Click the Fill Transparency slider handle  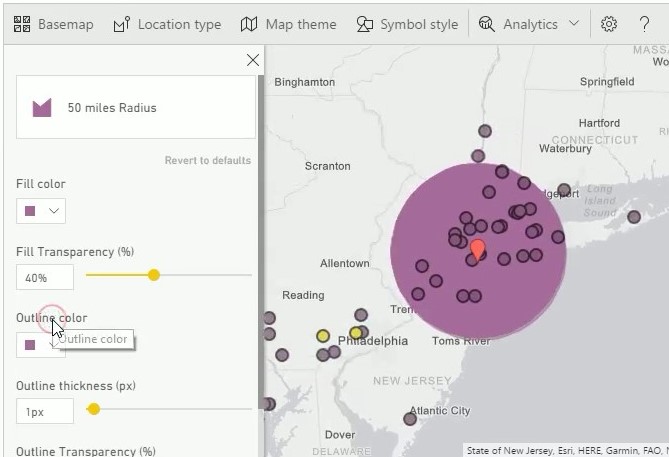click(154, 275)
